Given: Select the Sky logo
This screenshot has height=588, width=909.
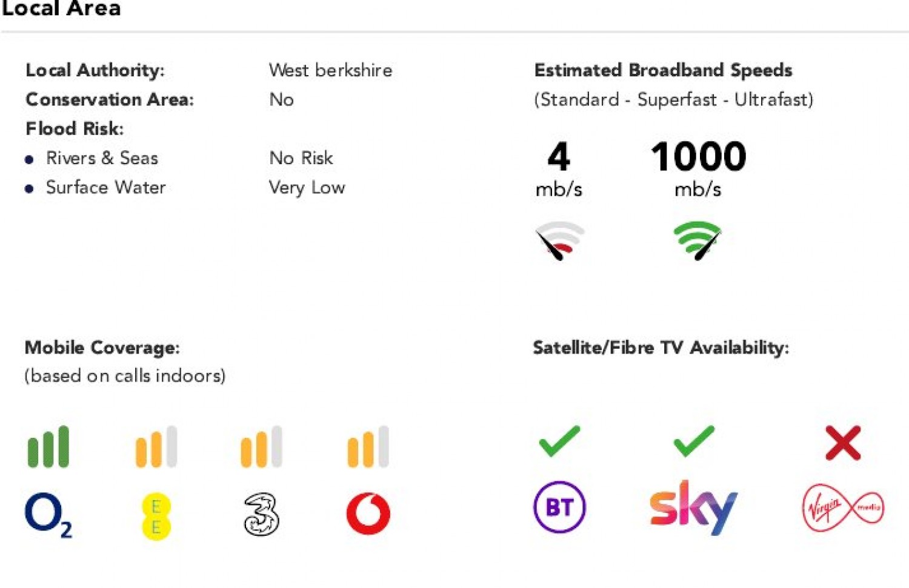Looking at the screenshot, I should pyautogui.click(x=693, y=507).
